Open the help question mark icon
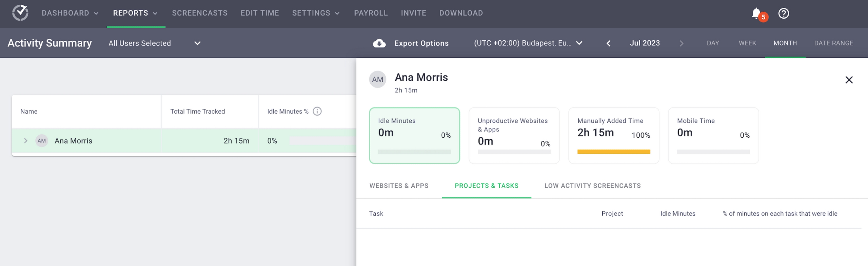The image size is (868, 266). (x=784, y=13)
